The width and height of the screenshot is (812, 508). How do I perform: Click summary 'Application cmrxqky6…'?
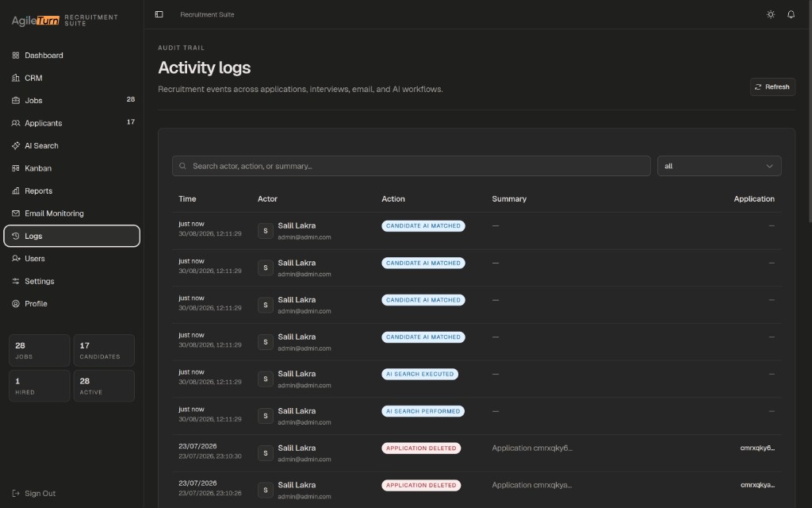point(532,448)
